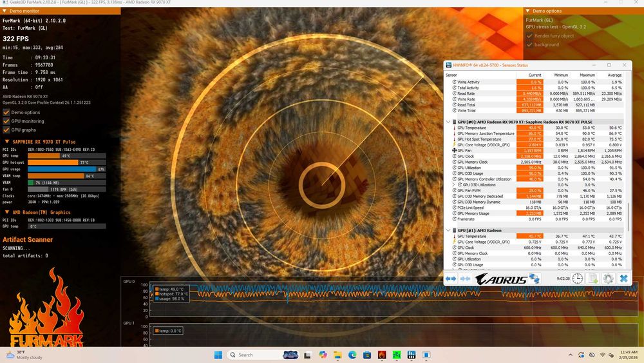Collapse GPU [#1] AMD Radeon sensor group
This screenshot has height=363, width=644.
point(448,231)
